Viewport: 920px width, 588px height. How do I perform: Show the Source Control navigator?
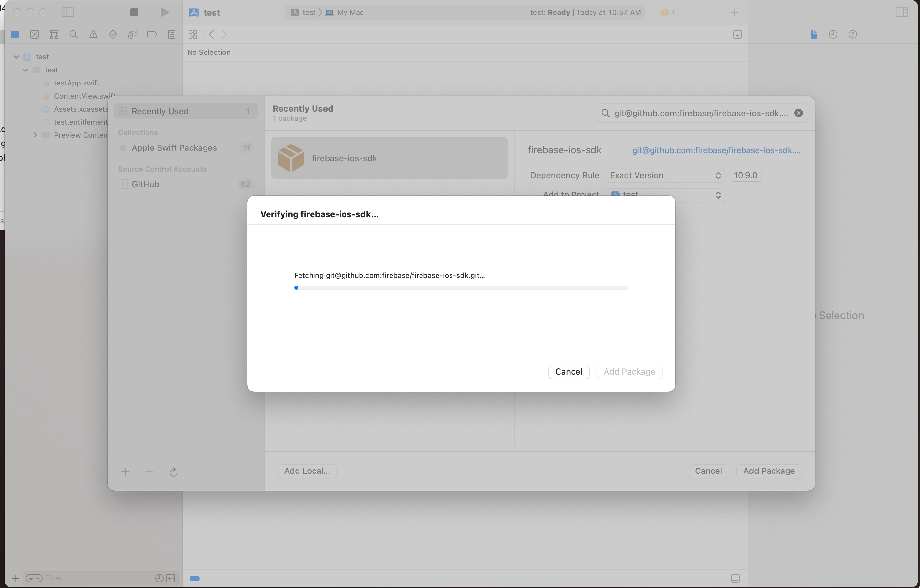click(x=34, y=34)
